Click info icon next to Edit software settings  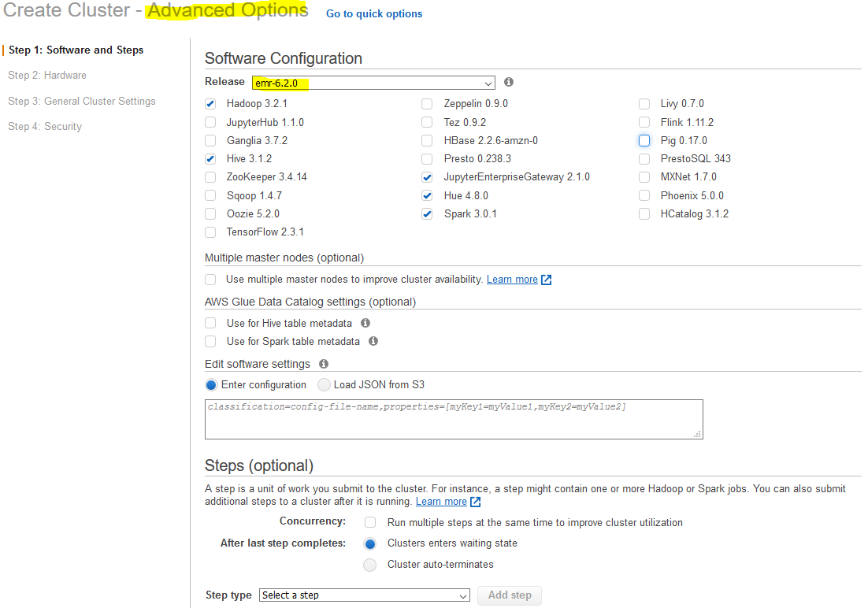[324, 364]
